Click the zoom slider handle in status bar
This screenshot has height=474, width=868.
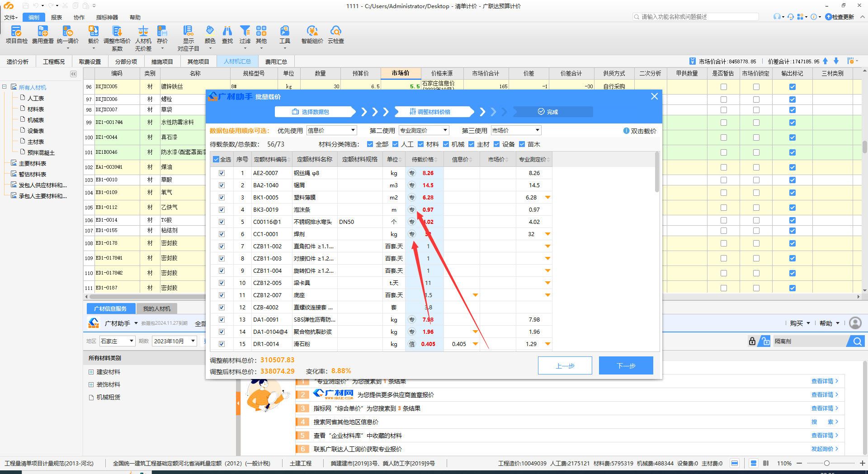826,463
